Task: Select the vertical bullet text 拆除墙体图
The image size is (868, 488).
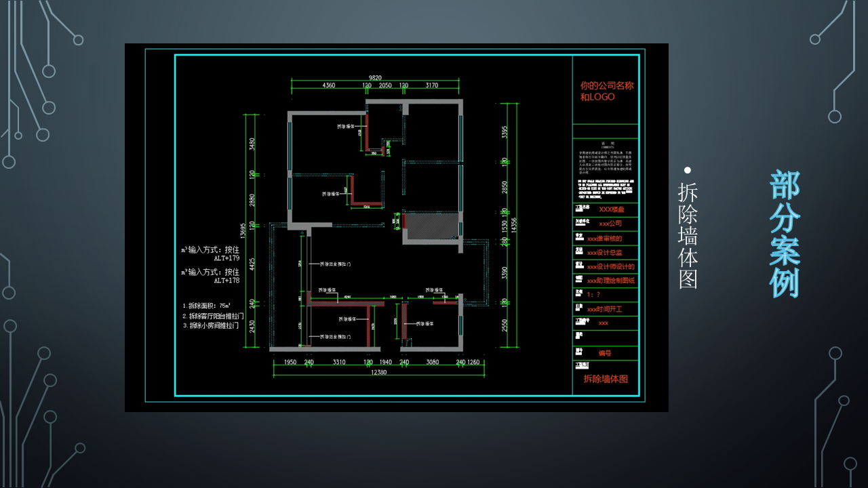Action: pyautogui.click(x=688, y=235)
